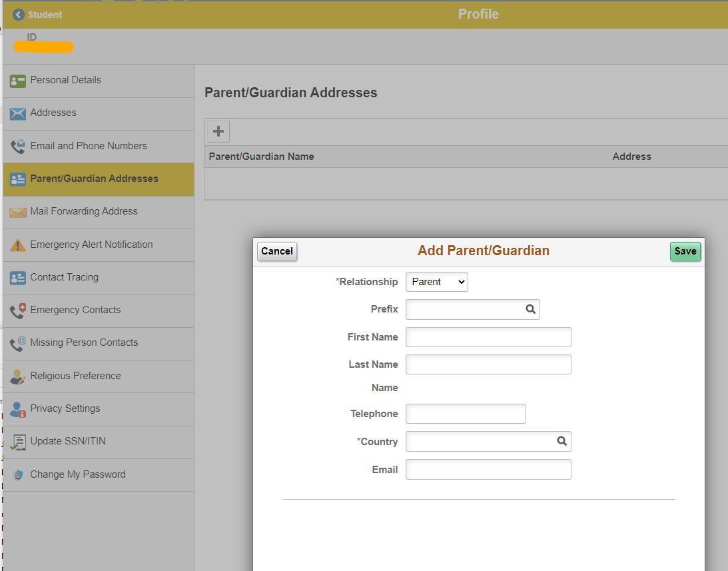Image resolution: width=728 pixels, height=571 pixels.
Task: Click inside the First Name field
Action: (x=488, y=337)
